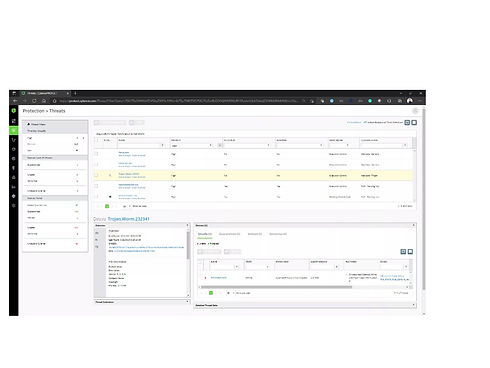The width and height of the screenshot is (490, 368).
Task: Select the Abnormal tab in Devices panel
Action: [x=278, y=234]
